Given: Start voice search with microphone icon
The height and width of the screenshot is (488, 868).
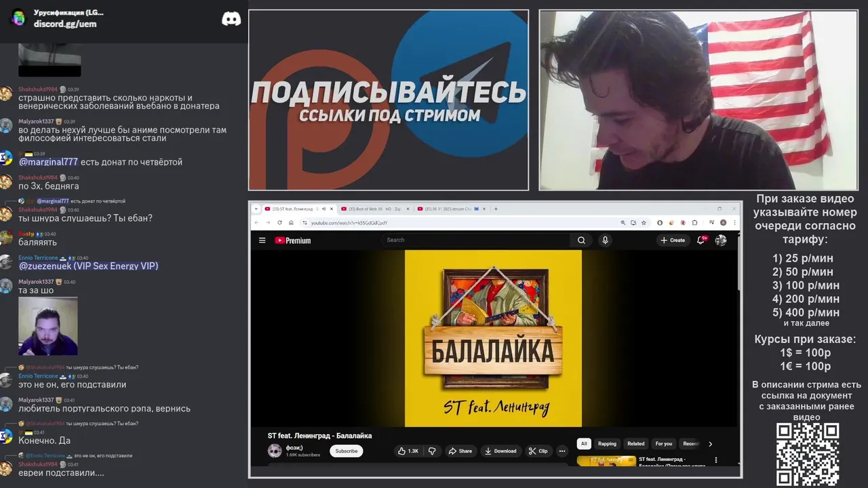Looking at the screenshot, I should pos(606,240).
